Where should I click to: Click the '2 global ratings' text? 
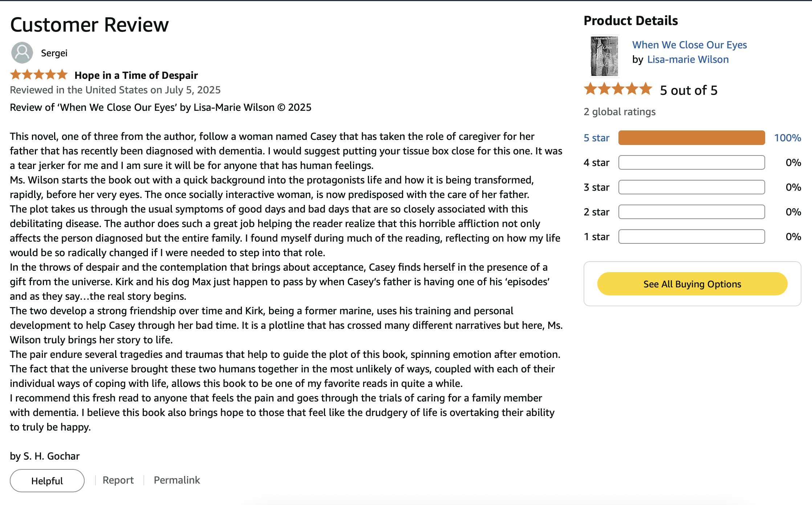(x=620, y=112)
